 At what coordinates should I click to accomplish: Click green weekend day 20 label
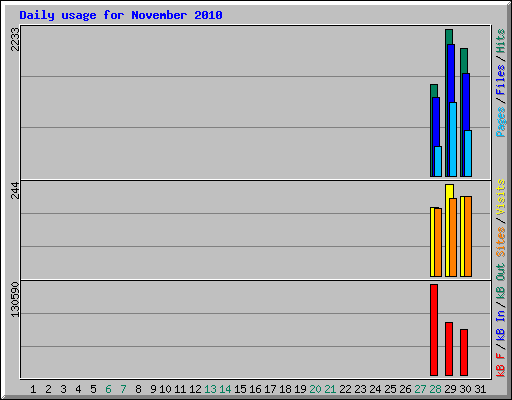(x=315, y=389)
